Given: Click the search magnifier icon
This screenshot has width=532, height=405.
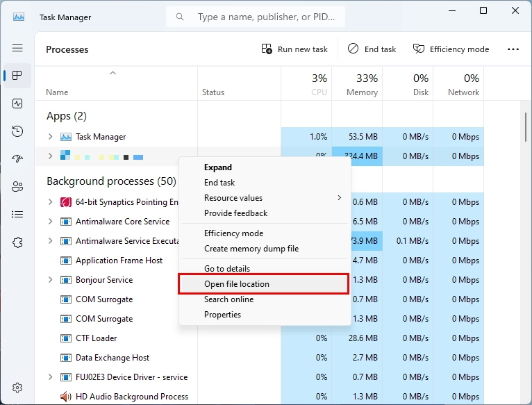Looking at the screenshot, I should coord(180,17).
